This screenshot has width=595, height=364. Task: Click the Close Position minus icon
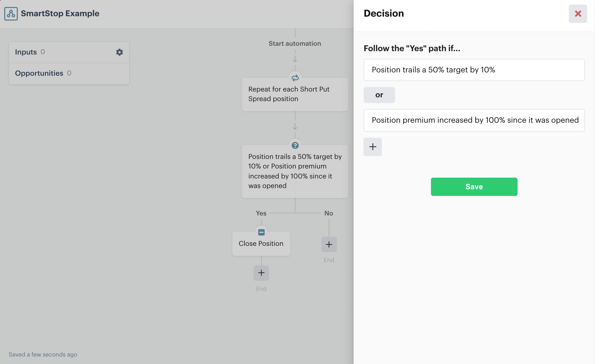tap(261, 232)
